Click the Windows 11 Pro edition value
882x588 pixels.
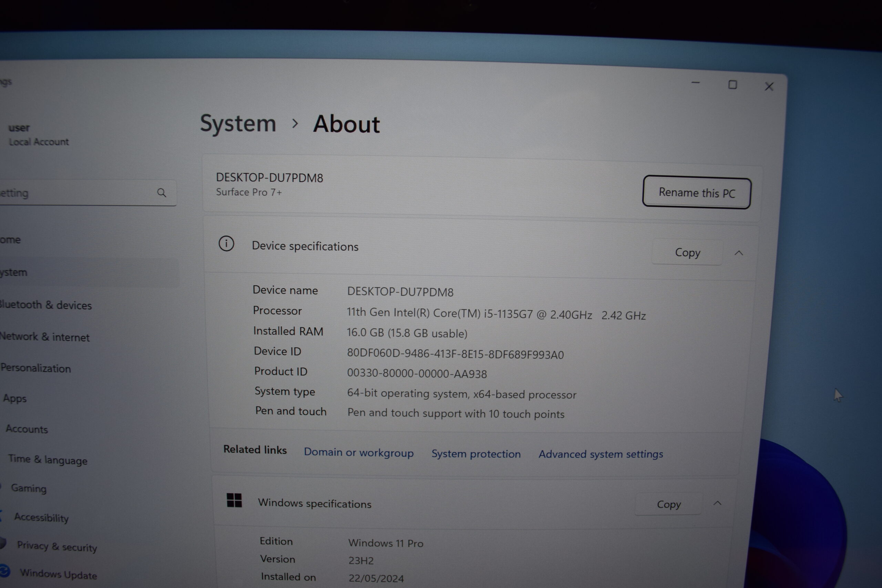click(x=386, y=543)
